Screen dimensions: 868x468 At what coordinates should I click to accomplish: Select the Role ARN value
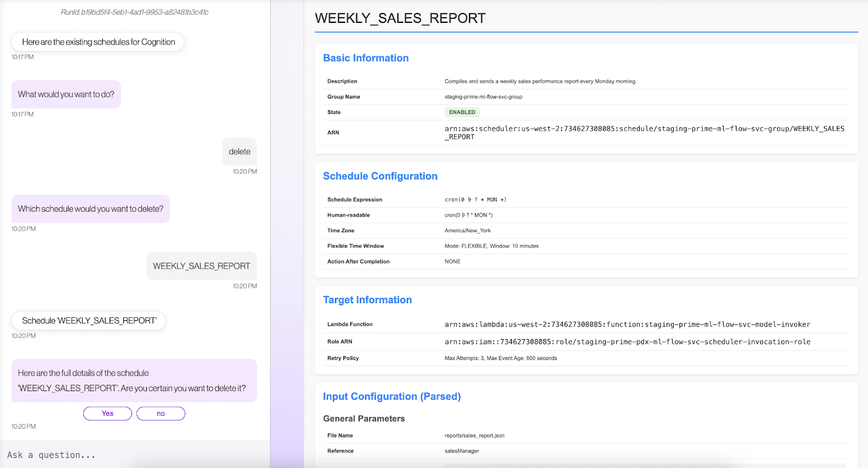[x=627, y=341]
